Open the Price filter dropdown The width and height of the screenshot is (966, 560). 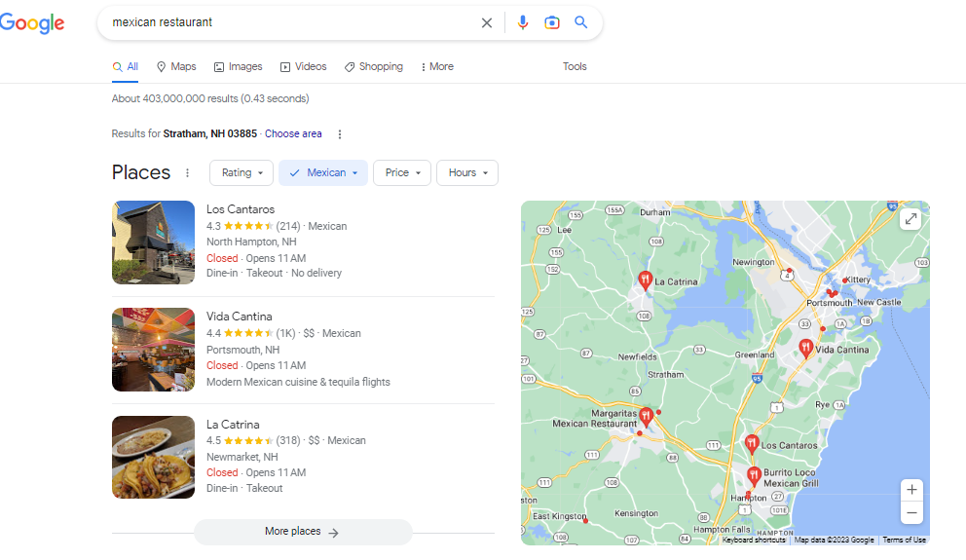pos(402,173)
